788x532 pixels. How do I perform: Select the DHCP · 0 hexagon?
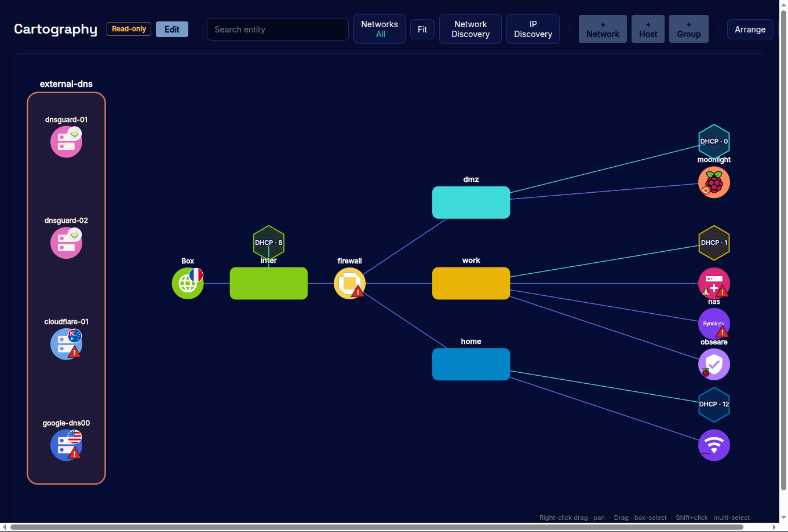click(714, 141)
